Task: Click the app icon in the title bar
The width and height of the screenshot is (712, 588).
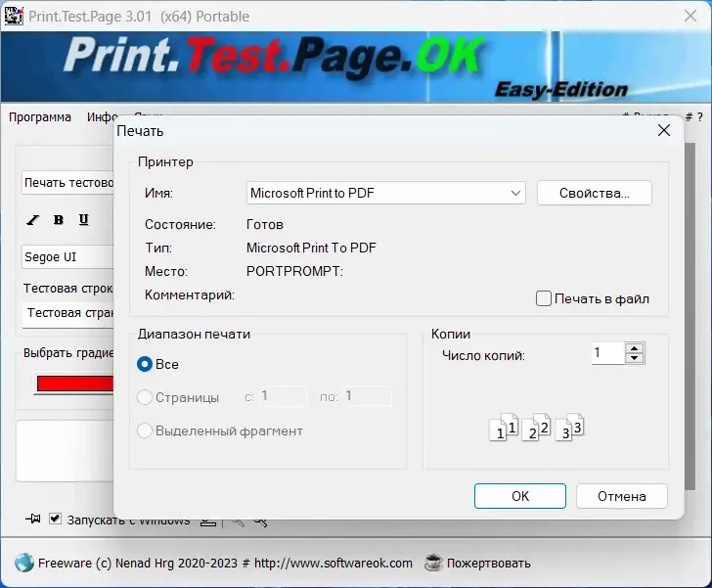Action: [14, 16]
